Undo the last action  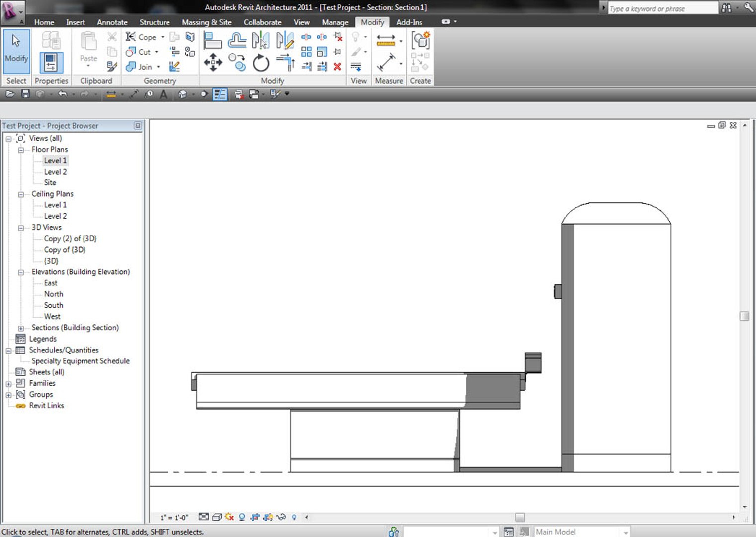click(x=62, y=94)
